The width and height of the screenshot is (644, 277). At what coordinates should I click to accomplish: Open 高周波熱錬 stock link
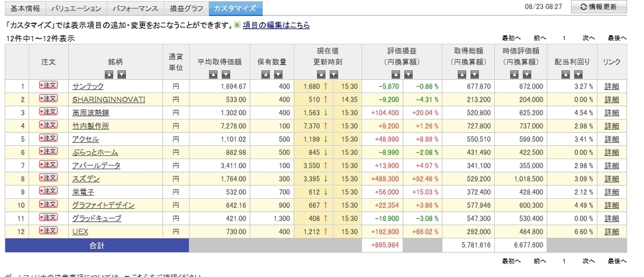91,113
